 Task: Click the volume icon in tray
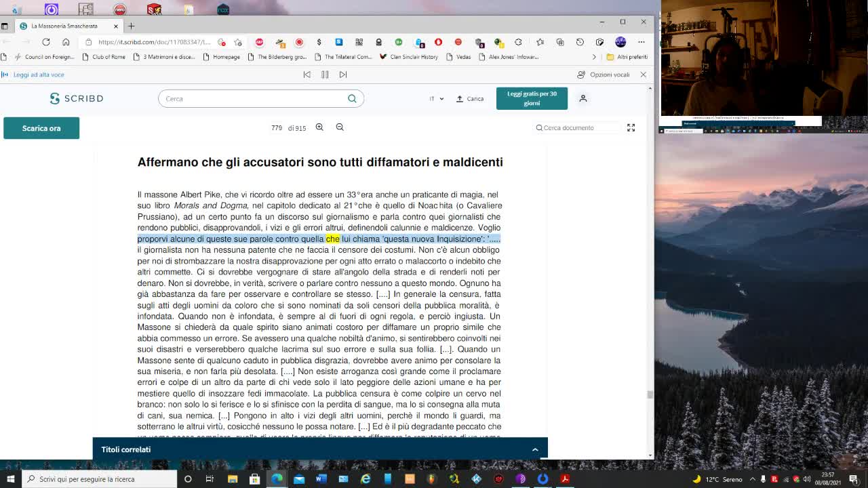[806, 479]
